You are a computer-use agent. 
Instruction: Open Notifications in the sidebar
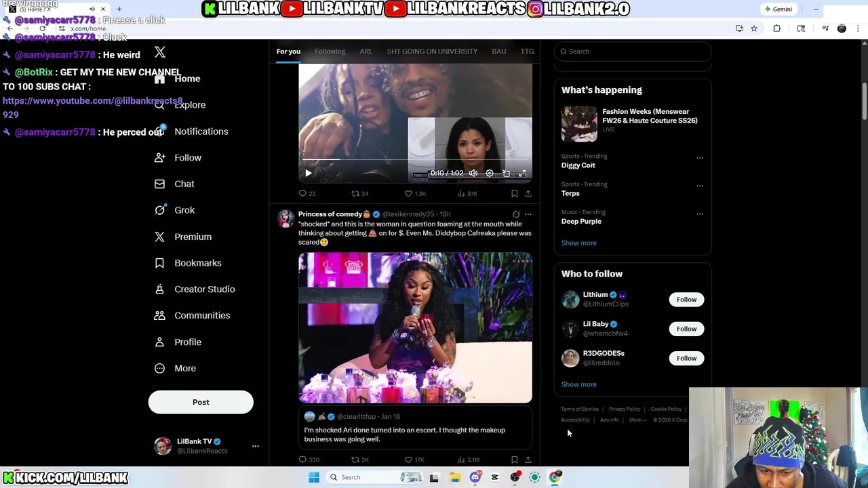191,131
